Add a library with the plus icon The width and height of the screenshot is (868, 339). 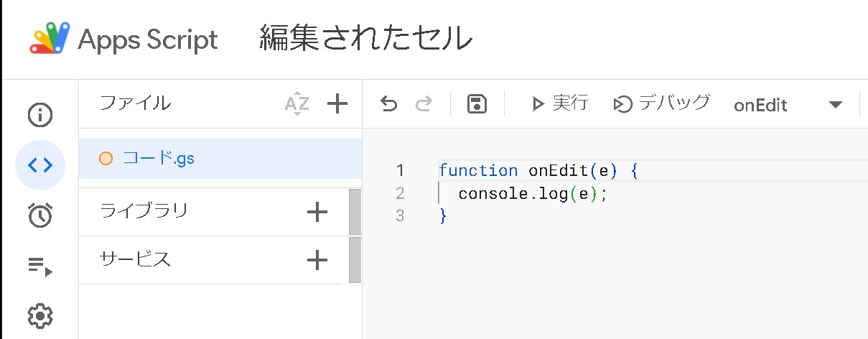[317, 212]
